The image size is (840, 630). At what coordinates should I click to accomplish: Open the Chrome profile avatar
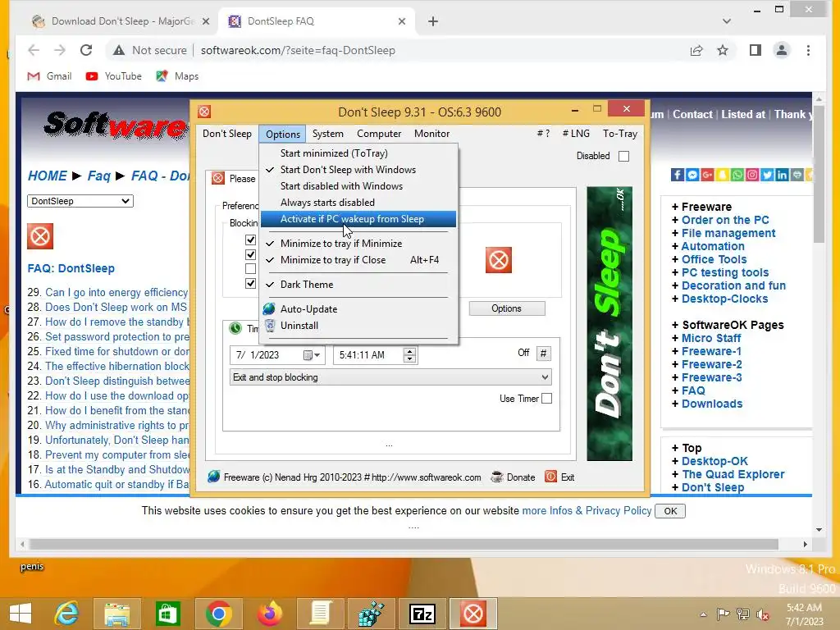pos(782,50)
